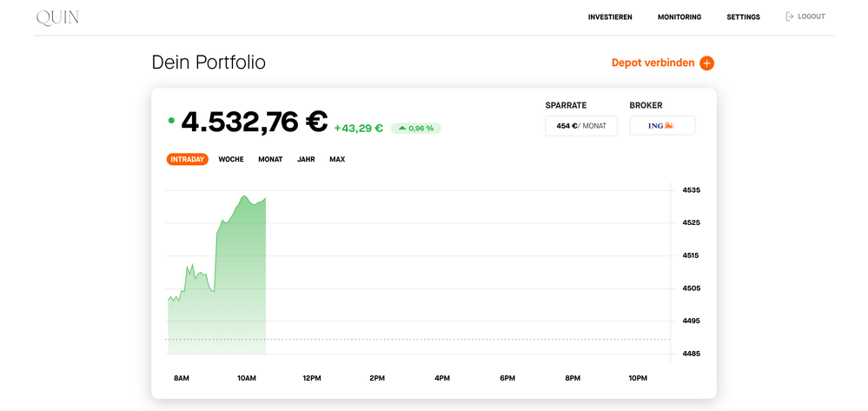Click the Depot verbinden link
Viewport: 868px width, 411px height.
653,63
